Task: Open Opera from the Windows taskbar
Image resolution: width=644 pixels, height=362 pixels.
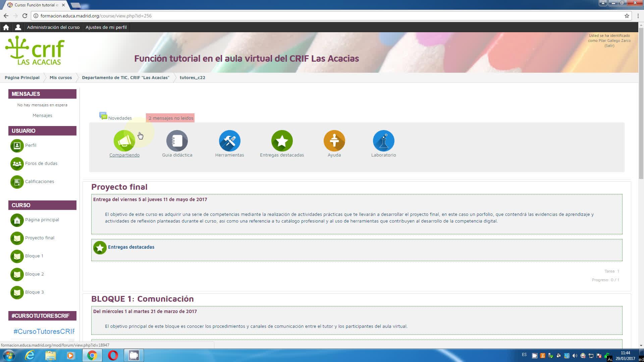Action: [x=113, y=355]
